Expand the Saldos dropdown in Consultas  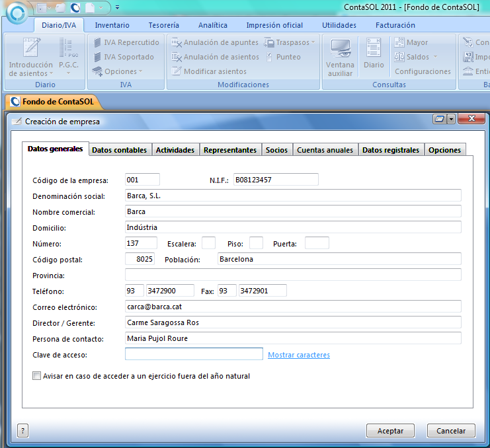417,57
